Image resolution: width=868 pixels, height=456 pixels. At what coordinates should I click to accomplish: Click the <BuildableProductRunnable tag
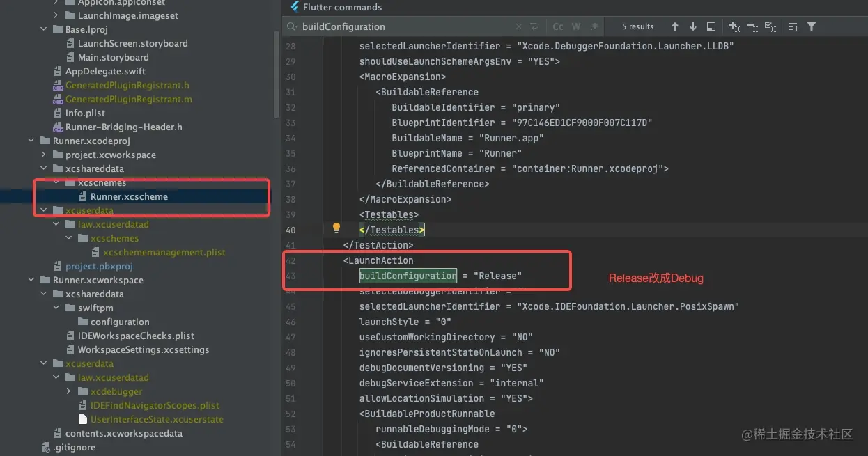[427, 414]
